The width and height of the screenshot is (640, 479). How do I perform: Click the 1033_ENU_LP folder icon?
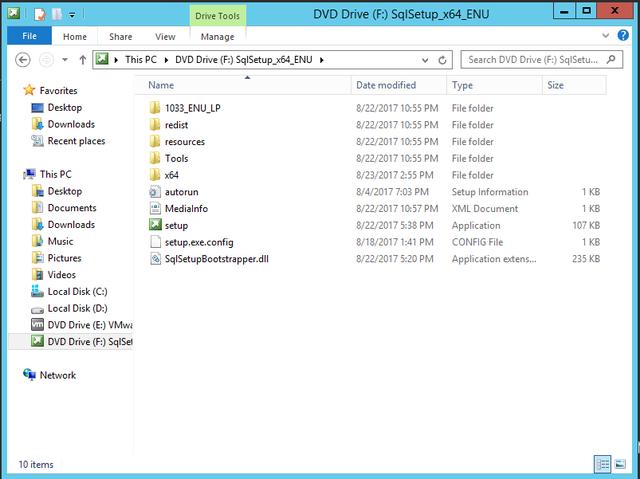155,108
